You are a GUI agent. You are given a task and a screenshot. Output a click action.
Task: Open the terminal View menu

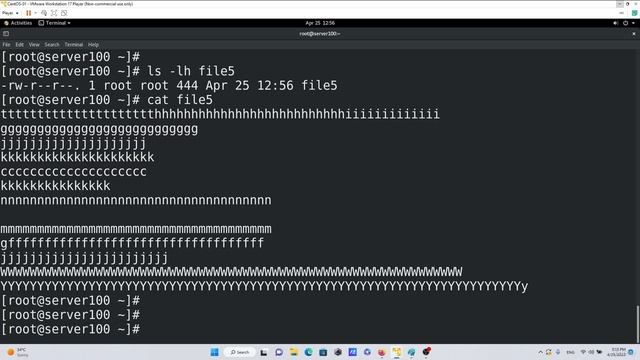tap(34, 44)
